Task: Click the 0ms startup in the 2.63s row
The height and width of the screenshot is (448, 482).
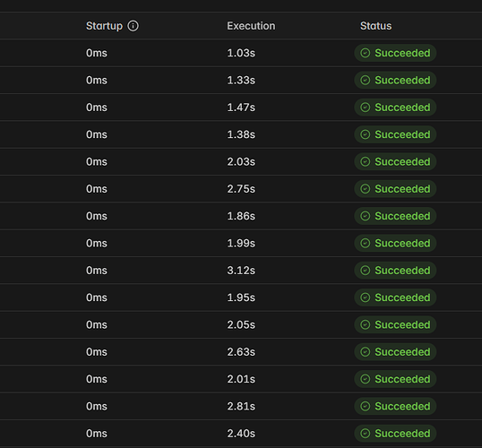Action: coord(97,352)
